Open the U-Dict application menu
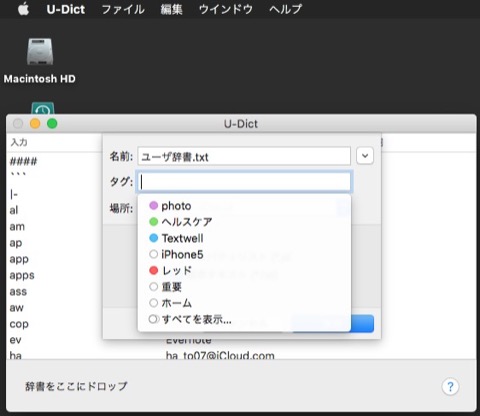The height and width of the screenshot is (416, 480). click(66, 9)
